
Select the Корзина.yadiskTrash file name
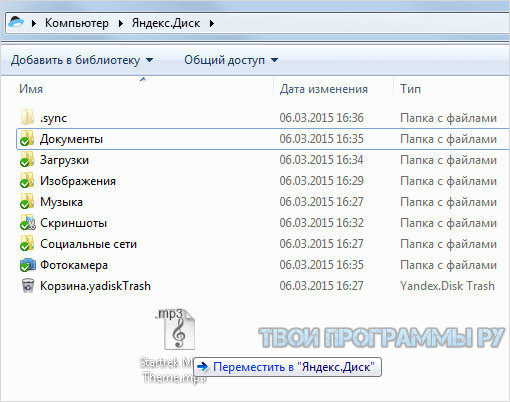coord(95,286)
